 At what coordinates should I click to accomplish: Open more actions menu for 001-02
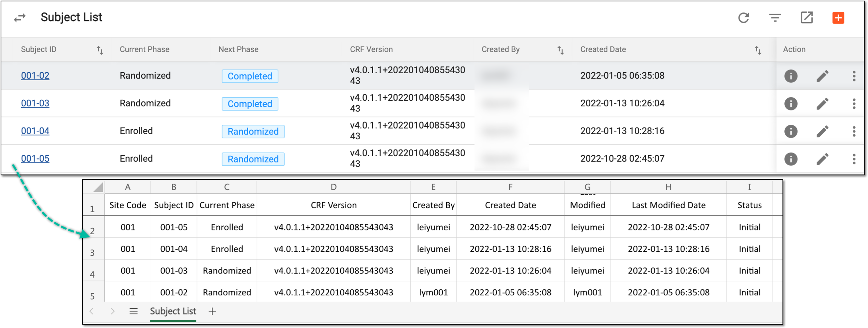[854, 76]
